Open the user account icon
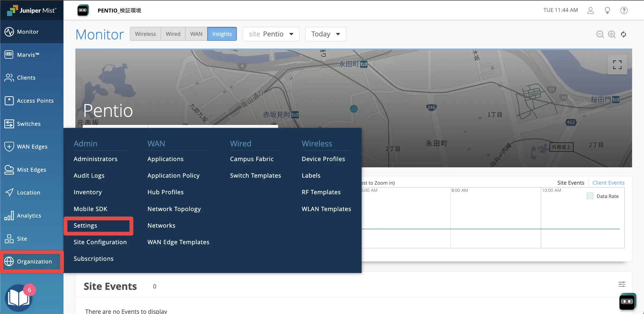 click(591, 10)
